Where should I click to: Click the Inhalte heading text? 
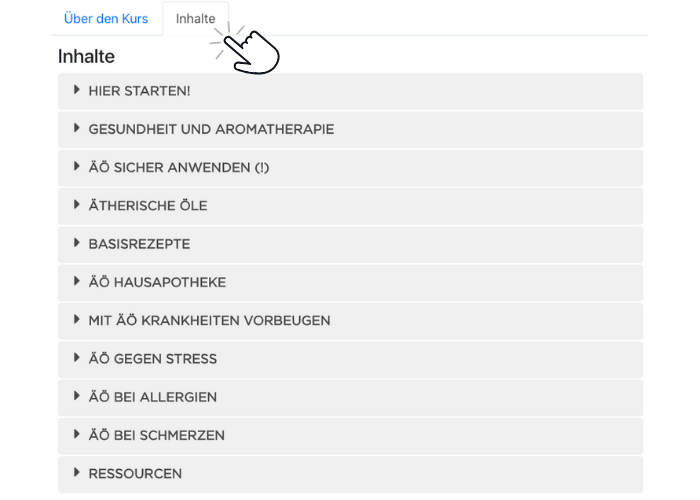coord(86,57)
